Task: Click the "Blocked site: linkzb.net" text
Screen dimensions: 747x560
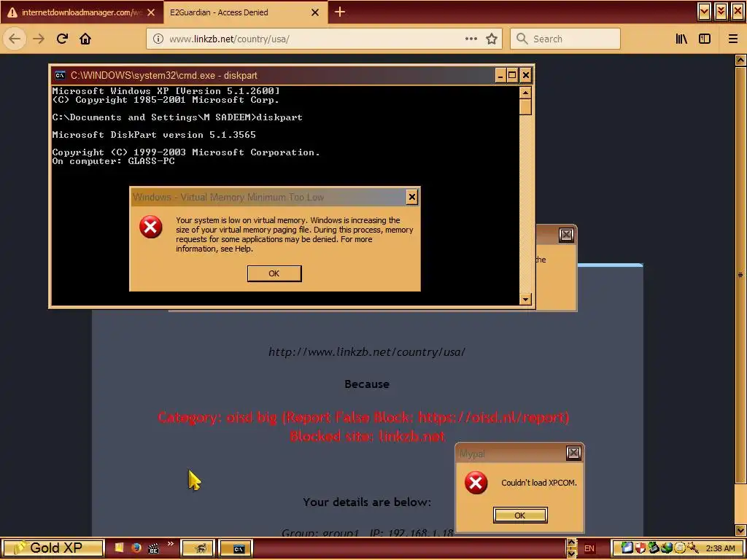Action: tap(368, 436)
